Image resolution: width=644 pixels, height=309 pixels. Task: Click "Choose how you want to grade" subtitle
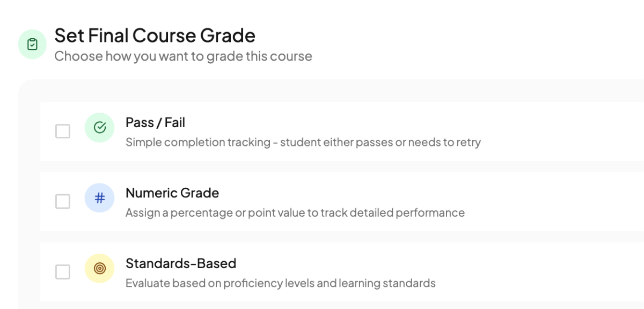(x=183, y=56)
